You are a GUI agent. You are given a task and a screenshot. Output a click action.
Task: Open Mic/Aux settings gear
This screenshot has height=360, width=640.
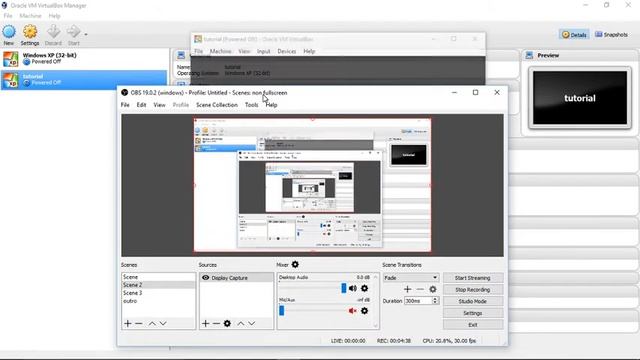pos(364,311)
